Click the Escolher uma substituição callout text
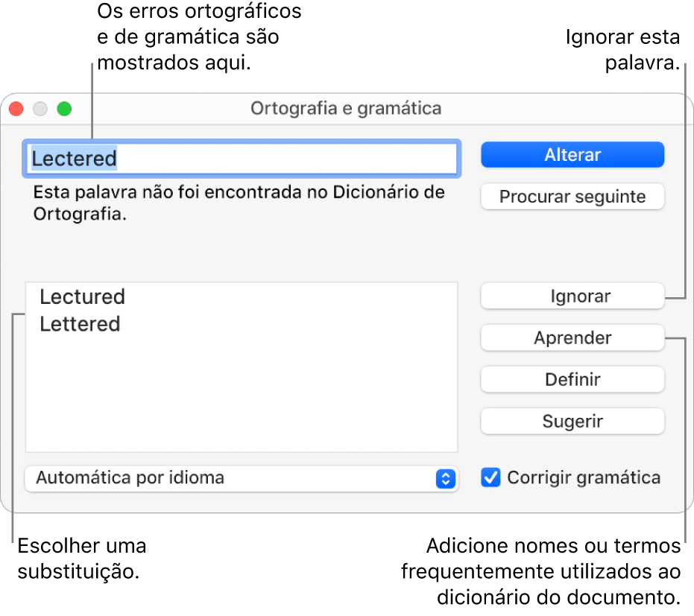 click(82, 559)
